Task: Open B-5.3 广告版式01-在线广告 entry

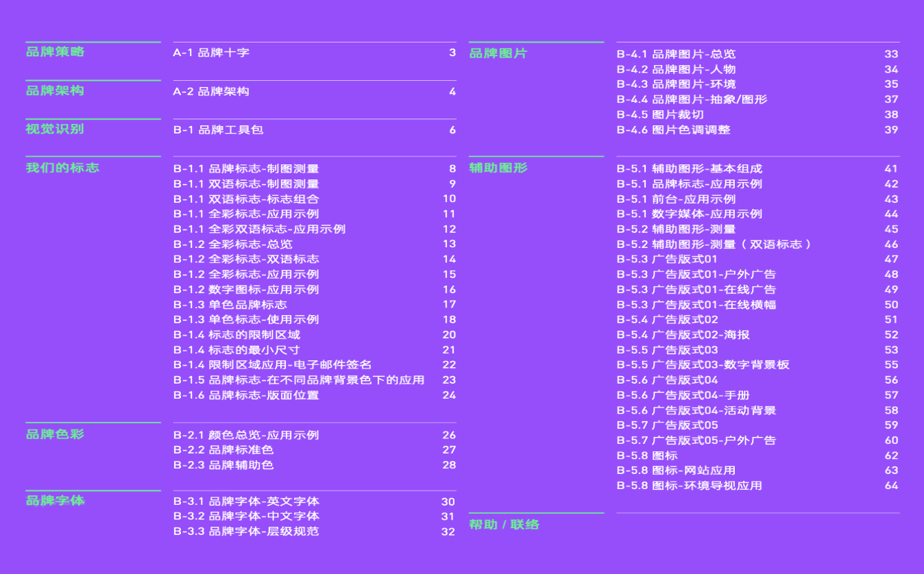Action: click(696, 289)
